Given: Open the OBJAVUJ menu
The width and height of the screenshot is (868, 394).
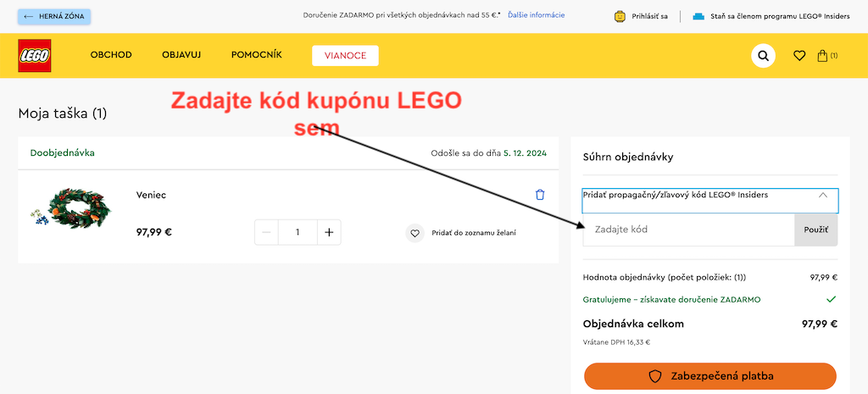Looking at the screenshot, I should coord(181,55).
